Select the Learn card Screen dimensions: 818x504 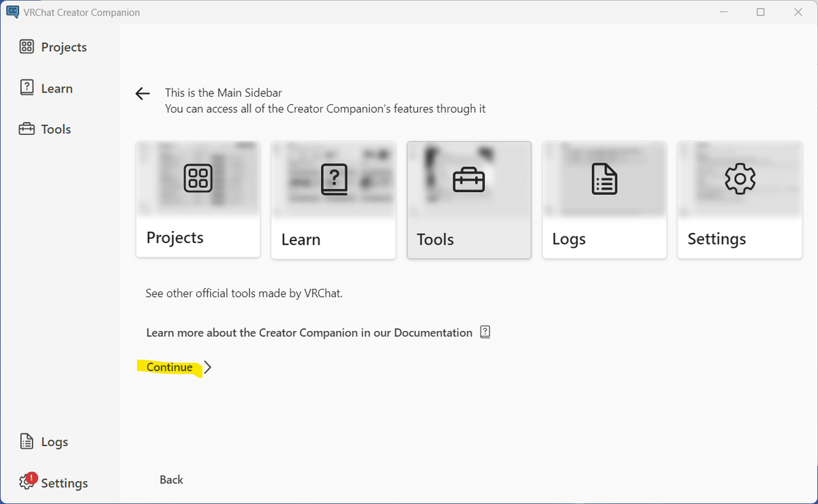[333, 200]
